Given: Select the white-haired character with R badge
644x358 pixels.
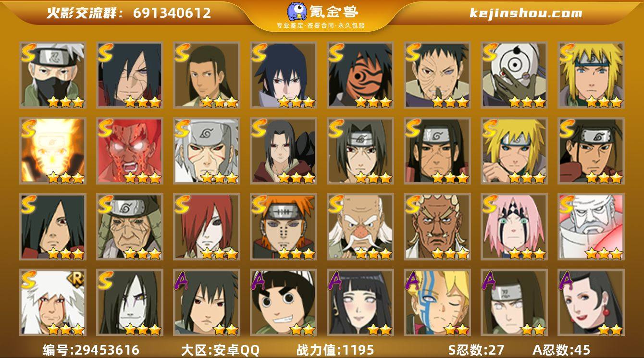Looking at the screenshot, I should [53, 303].
